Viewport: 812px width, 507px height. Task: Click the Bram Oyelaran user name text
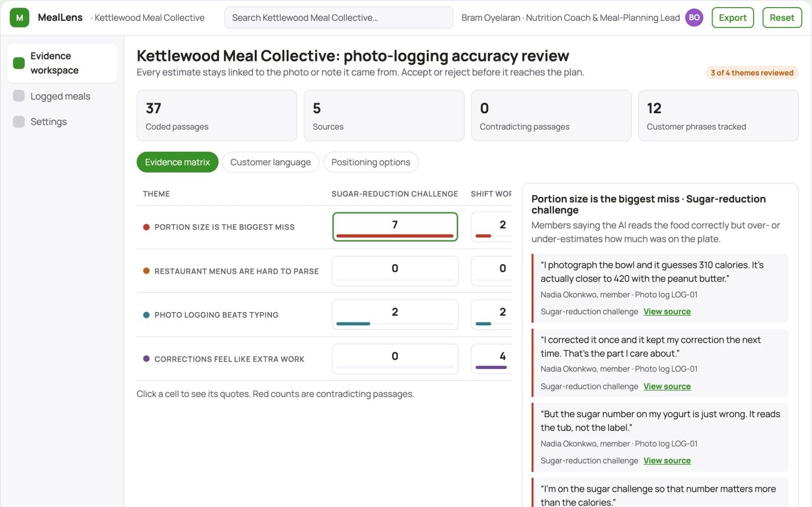click(491, 18)
